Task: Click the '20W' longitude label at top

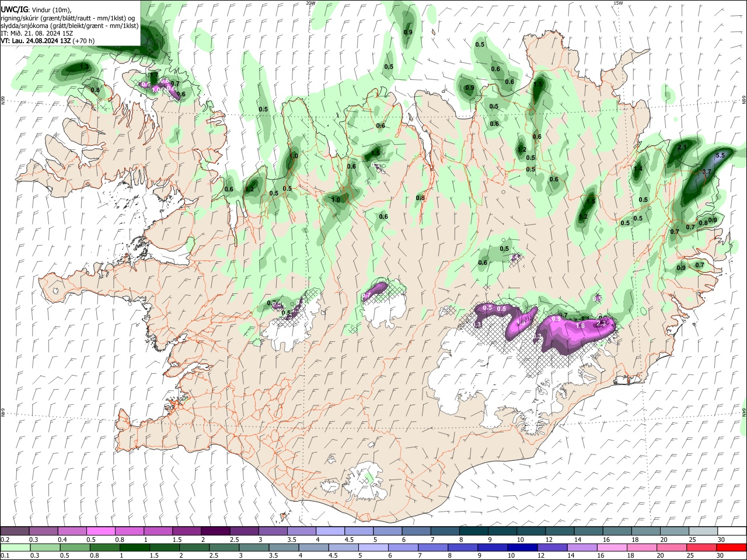Action: pos(310,3)
